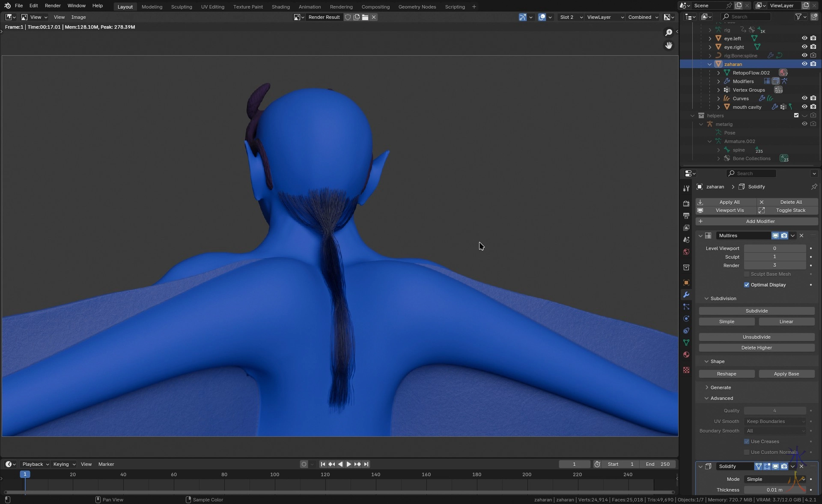Expand the Vertex Groups tree item

point(718,90)
